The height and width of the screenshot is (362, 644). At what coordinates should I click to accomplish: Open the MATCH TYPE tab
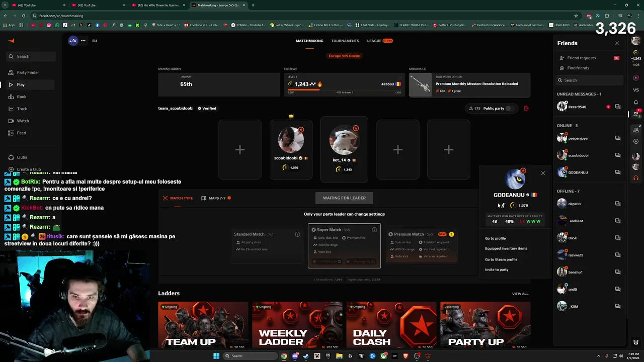(178, 198)
